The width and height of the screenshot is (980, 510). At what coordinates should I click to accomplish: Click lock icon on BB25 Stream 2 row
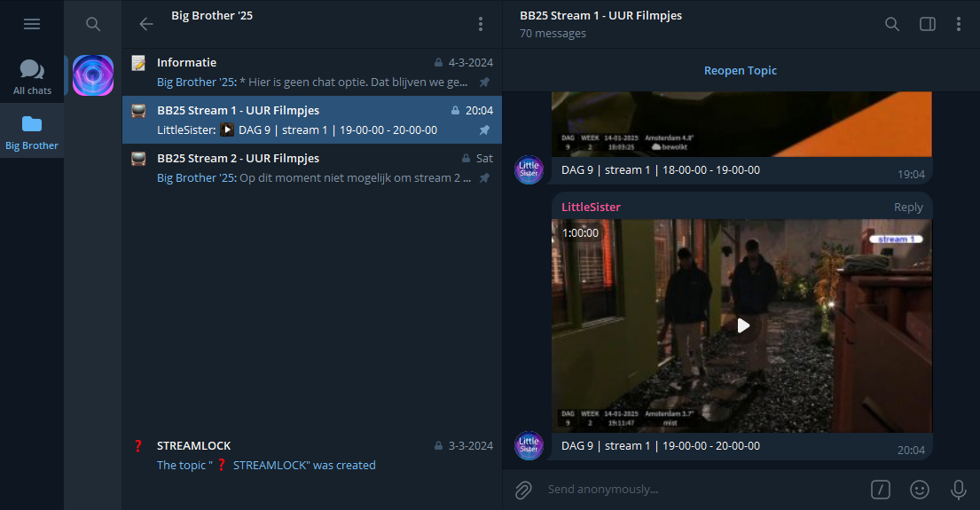[x=466, y=158]
